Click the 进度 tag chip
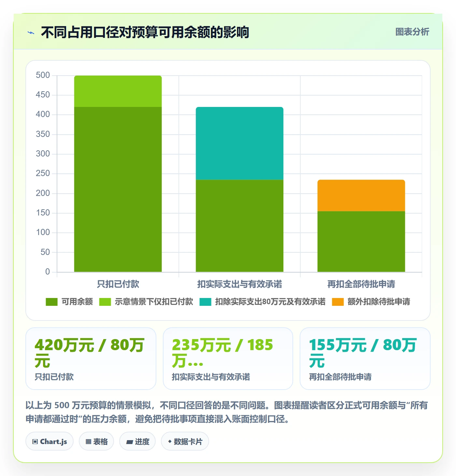The width and height of the screenshot is (456, 476). click(137, 441)
